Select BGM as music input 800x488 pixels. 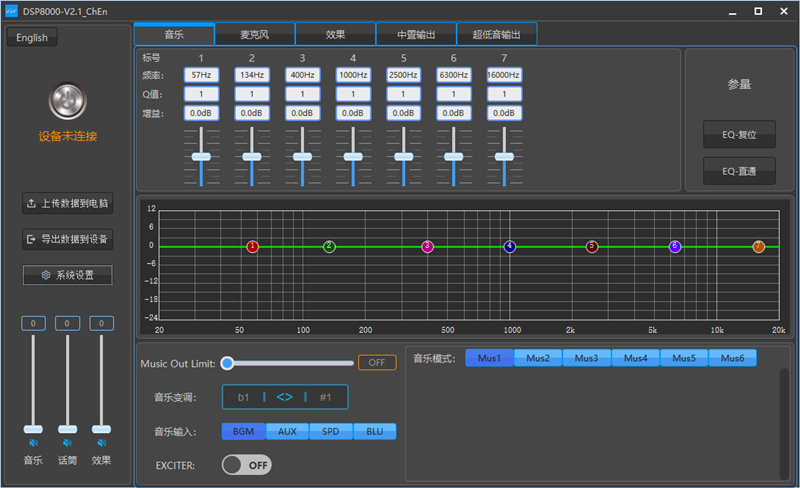tap(243, 431)
